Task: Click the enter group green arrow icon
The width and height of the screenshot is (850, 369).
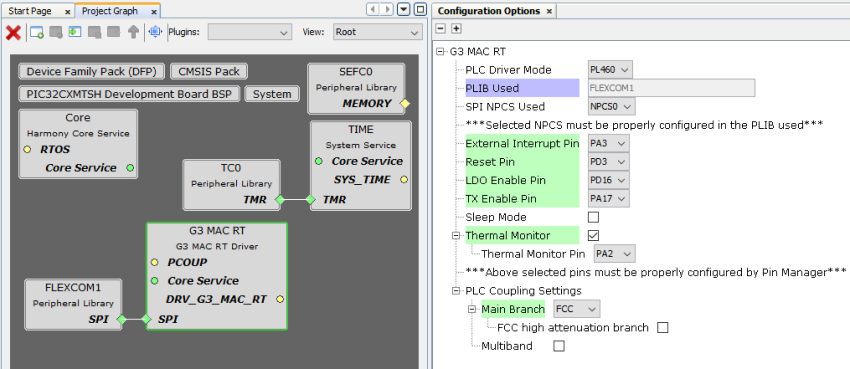Action: pyautogui.click(x=74, y=32)
